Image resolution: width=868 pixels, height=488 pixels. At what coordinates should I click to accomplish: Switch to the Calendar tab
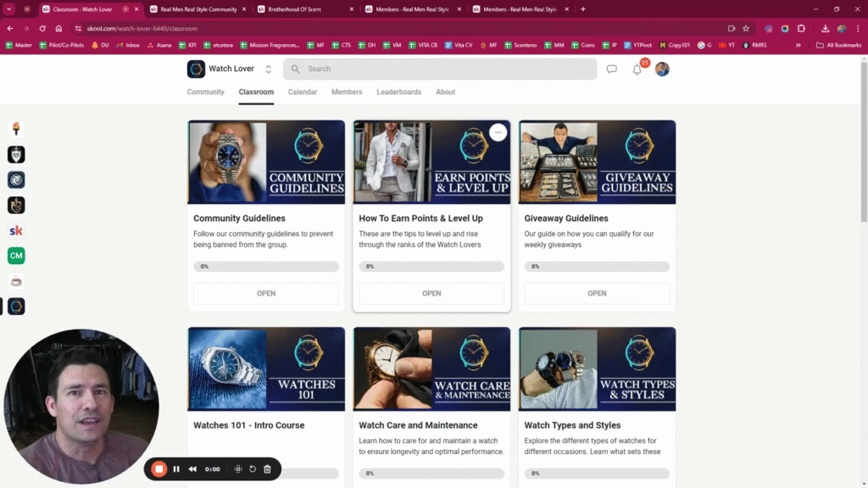point(303,91)
